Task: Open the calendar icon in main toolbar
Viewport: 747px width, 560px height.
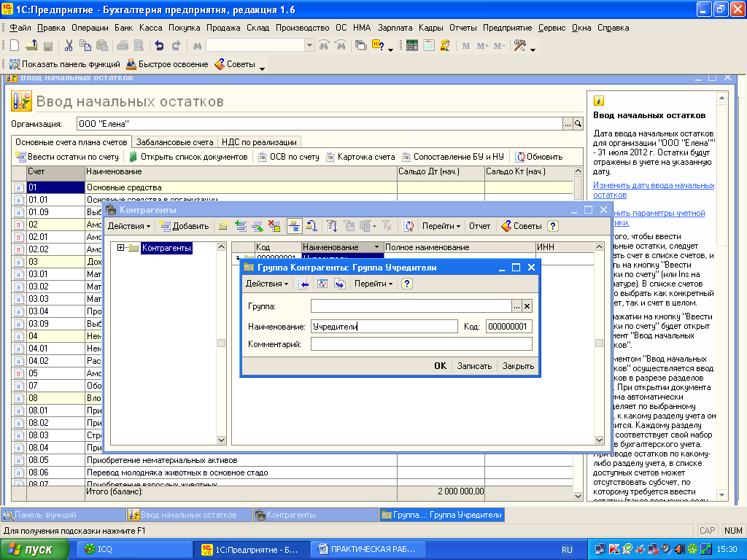Action: (429, 46)
